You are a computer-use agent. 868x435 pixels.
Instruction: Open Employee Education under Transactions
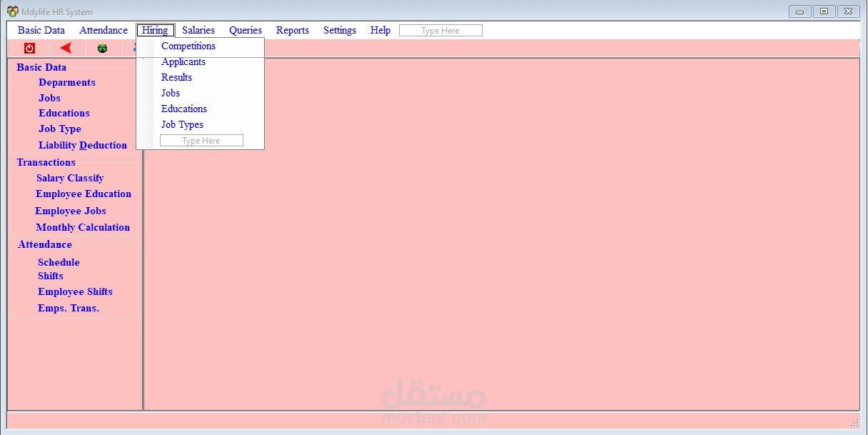point(84,194)
